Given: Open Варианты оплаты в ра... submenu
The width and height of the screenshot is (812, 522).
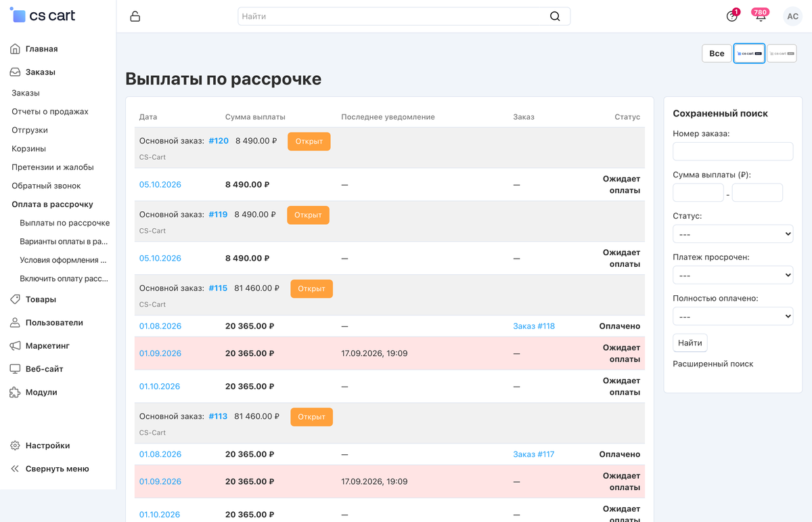Looking at the screenshot, I should pos(64,241).
